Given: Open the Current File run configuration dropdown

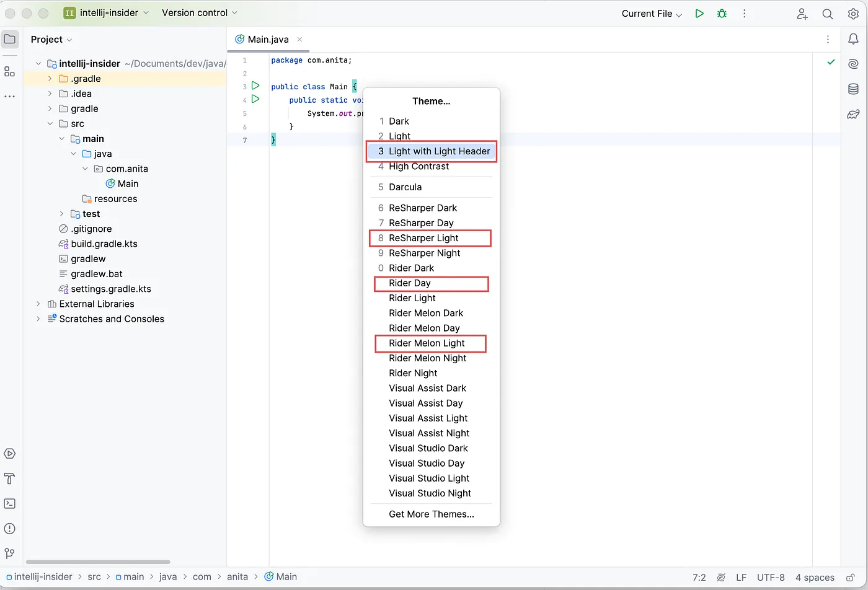Looking at the screenshot, I should pos(652,14).
